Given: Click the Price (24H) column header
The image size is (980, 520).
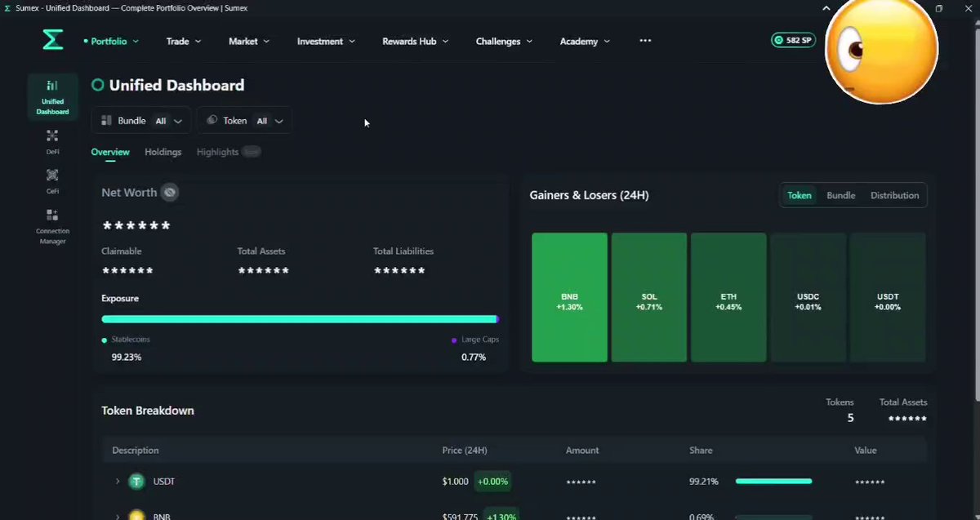Looking at the screenshot, I should point(465,451).
